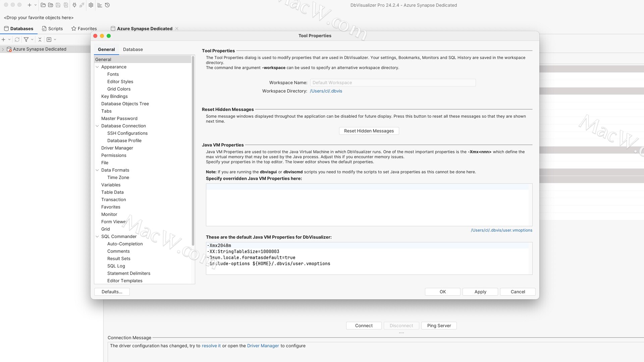Click the category list vertical scrollbar
The width and height of the screenshot is (644, 362).
[x=193, y=151]
